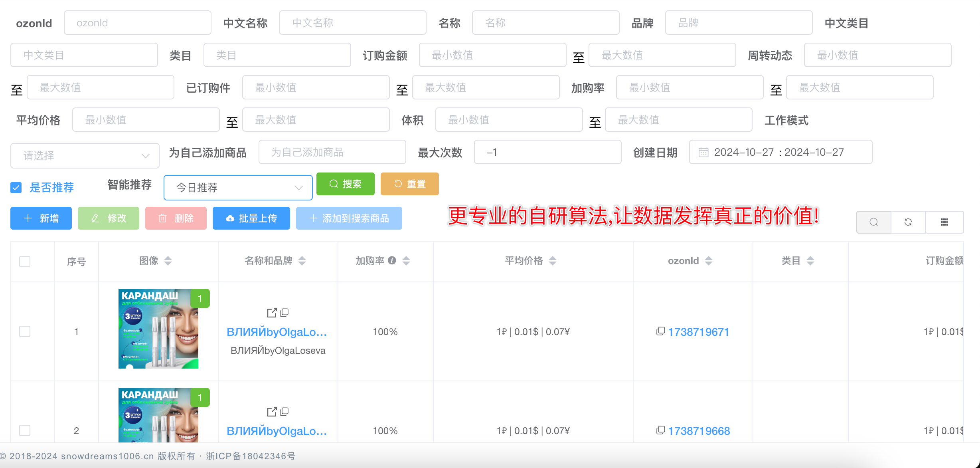Copy first product name using copy icon

point(285,313)
